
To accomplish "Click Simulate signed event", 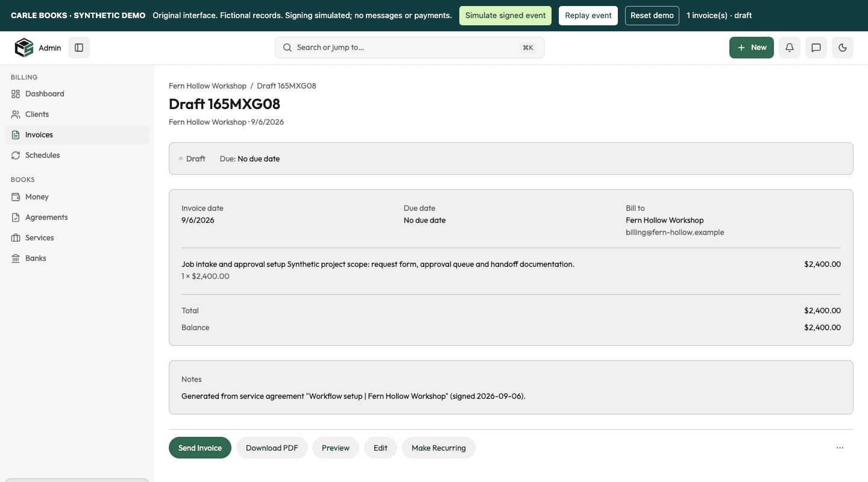I will click(x=505, y=16).
